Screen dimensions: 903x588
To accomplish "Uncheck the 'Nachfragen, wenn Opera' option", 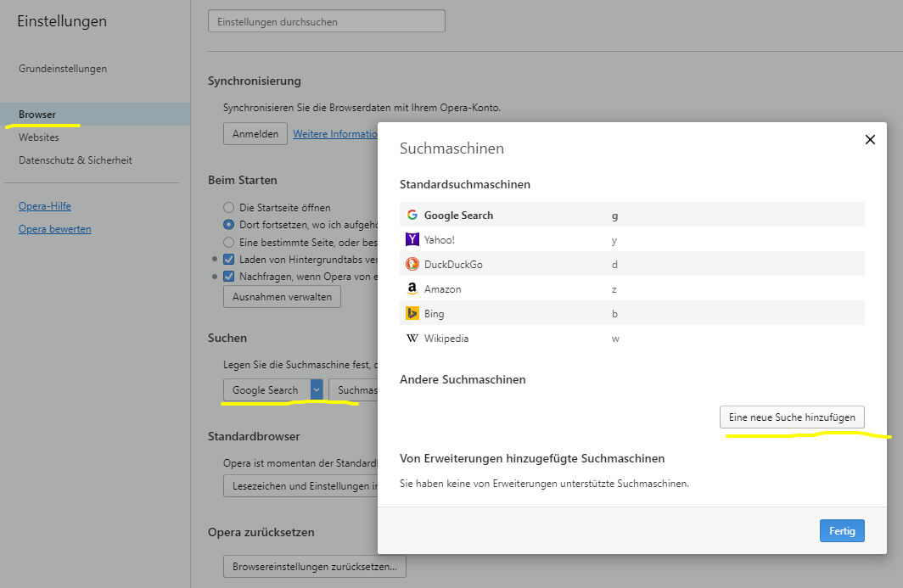I will [228, 276].
